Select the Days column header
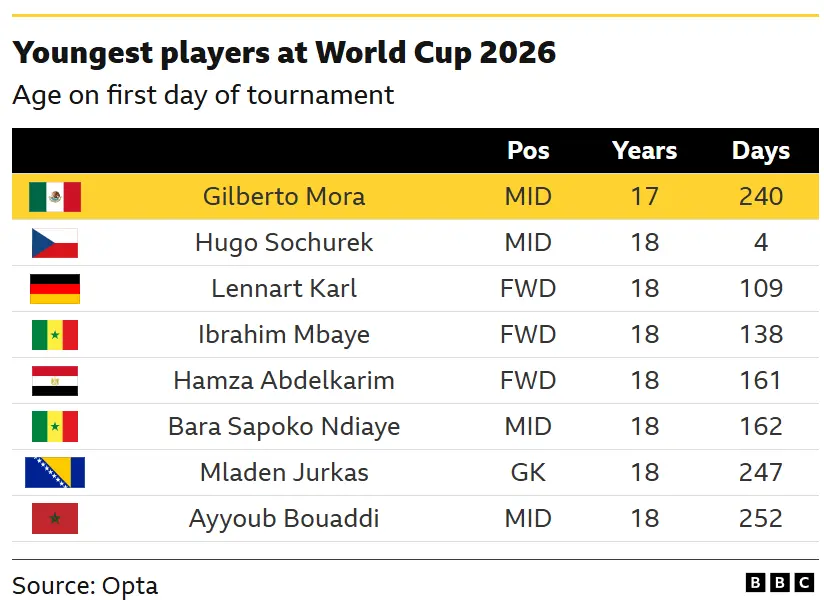This screenshot has width=824, height=600. (761, 151)
